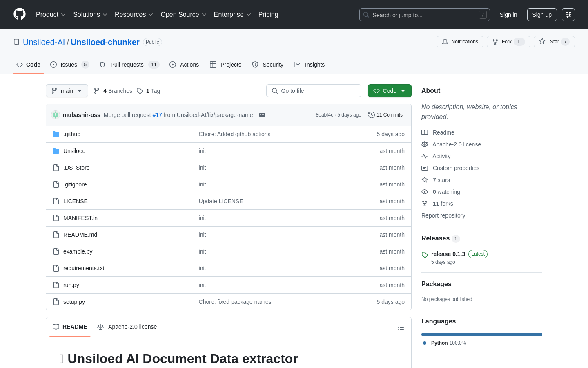Screen dimensions: 588x368
Task: Click the repository book icon beside Unsiloed-AI
Action: pos(16,42)
